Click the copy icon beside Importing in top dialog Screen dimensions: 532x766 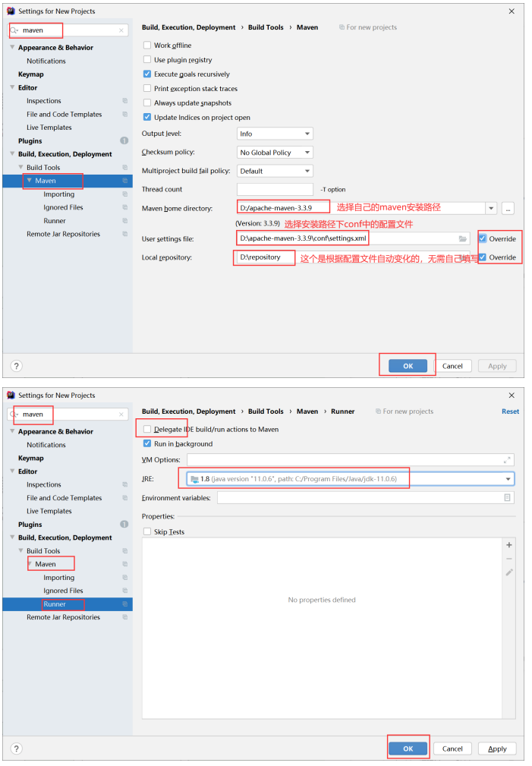pos(124,194)
